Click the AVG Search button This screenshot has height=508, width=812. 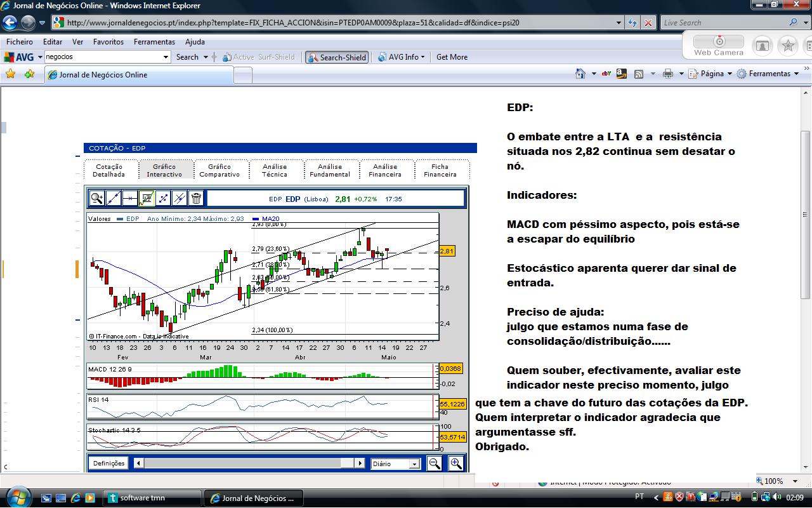pos(187,57)
